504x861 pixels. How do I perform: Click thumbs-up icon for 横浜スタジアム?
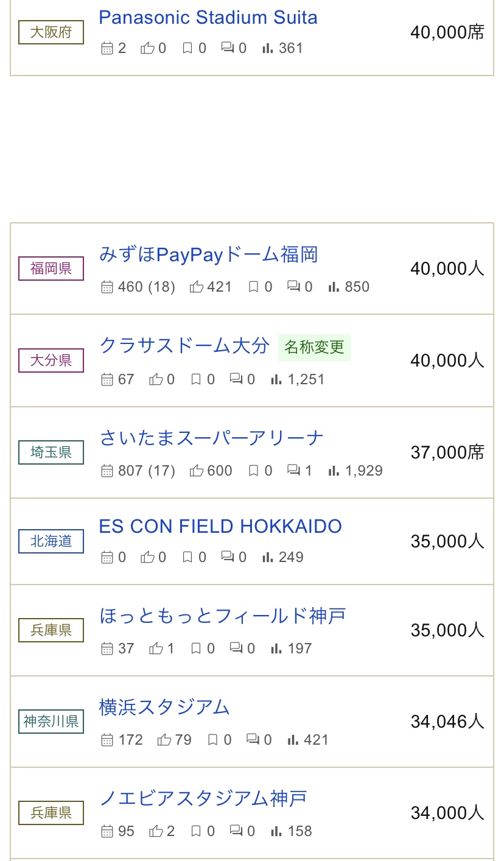click(164, 740)
